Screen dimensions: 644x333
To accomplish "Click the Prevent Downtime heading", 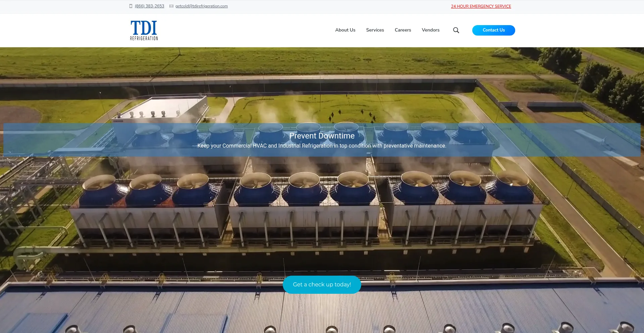I will pos(322,136).
